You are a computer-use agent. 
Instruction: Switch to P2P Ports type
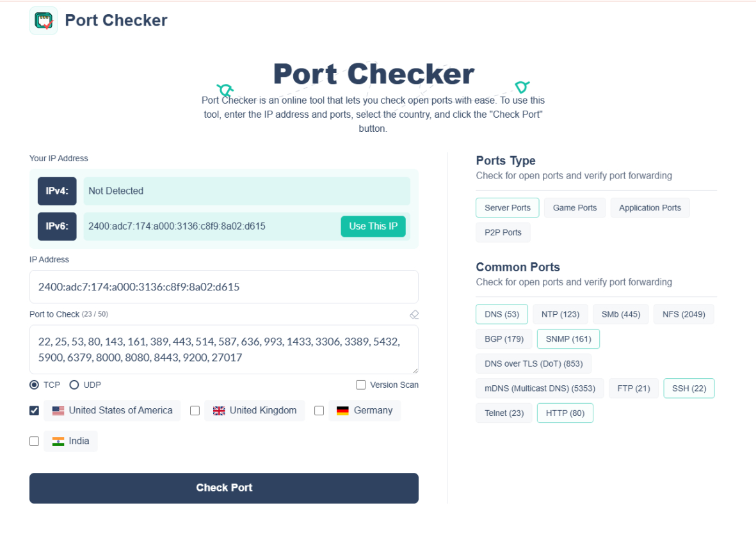(503, 232)
